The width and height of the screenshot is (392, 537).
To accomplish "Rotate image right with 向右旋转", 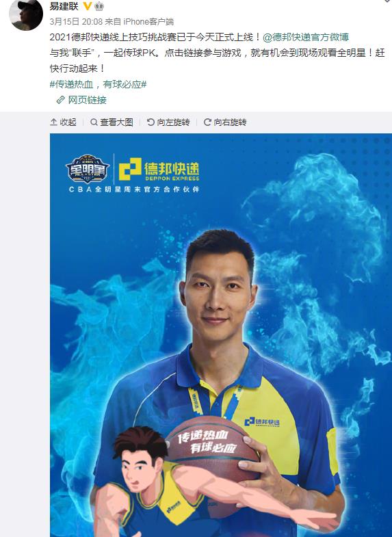I will [x=225, y=122].
